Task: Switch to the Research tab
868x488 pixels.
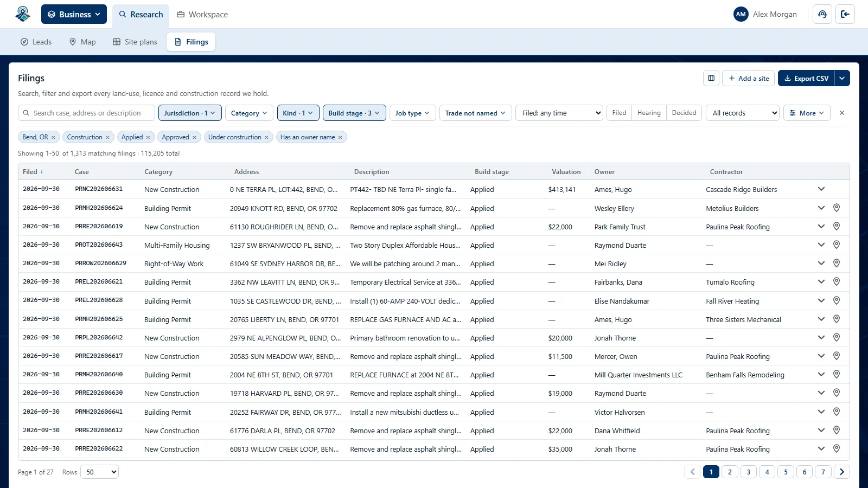Action: [x=141, y=15]
